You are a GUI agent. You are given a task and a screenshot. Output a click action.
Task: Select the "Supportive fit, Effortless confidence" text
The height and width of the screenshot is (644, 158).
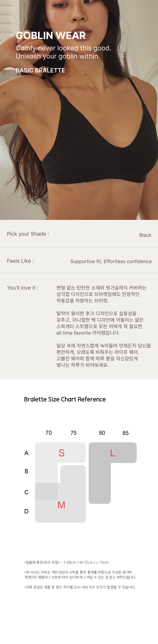click(111, 261)
